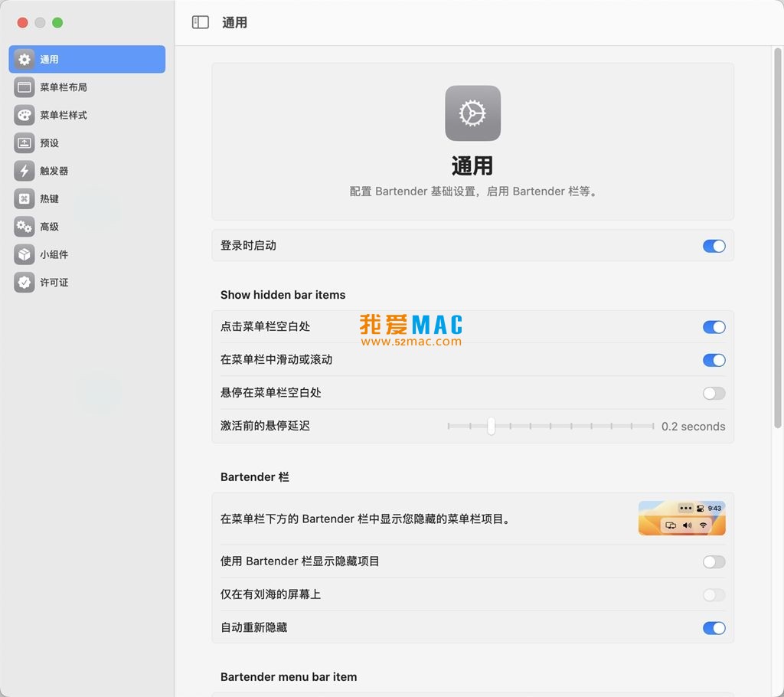Image resolution: width=784 pixels, height=697 pixels.
Task: Open the 菜单栏布局 sidebar icon
Action: click(24, 87)
